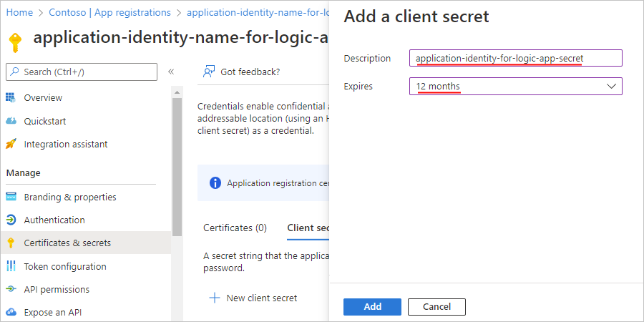Switch to the Certificates (0) tab
644x322 pixels.
tap(235, 228)
